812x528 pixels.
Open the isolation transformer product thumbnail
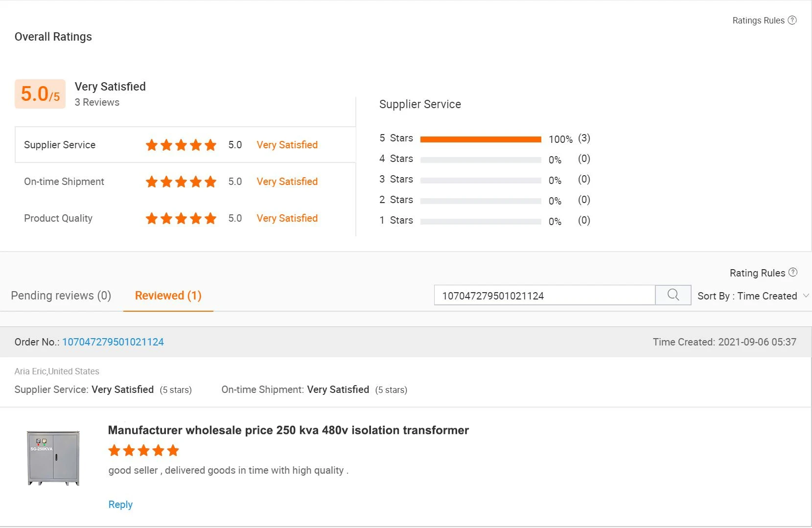tap(53, 458)
